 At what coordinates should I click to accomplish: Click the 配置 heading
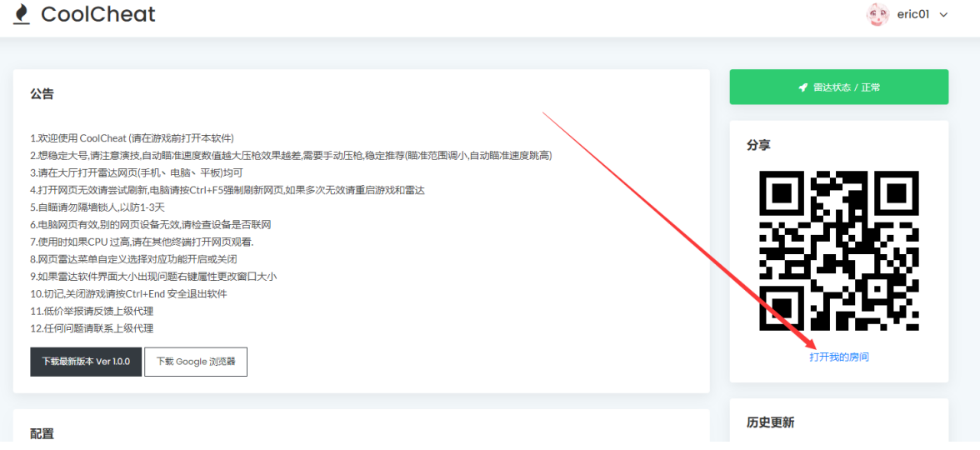tap(42, 433)
